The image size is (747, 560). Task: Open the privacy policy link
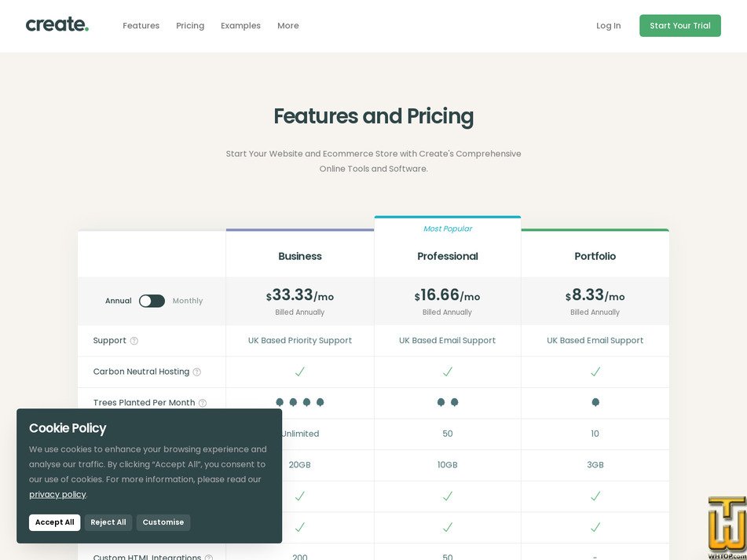(57, 494)
